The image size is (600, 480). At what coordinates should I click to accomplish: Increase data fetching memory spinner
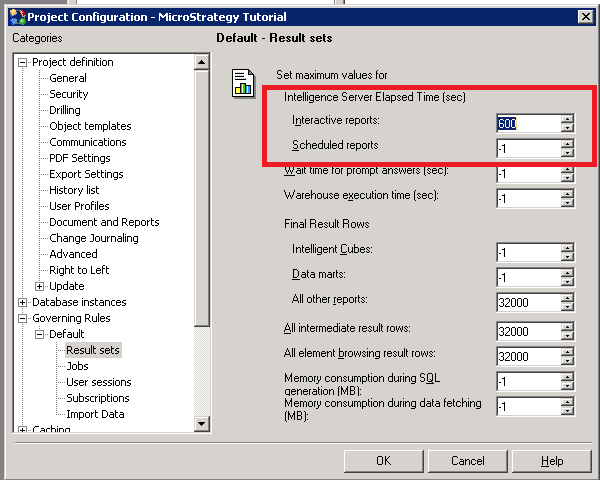(x=567, y=403)
